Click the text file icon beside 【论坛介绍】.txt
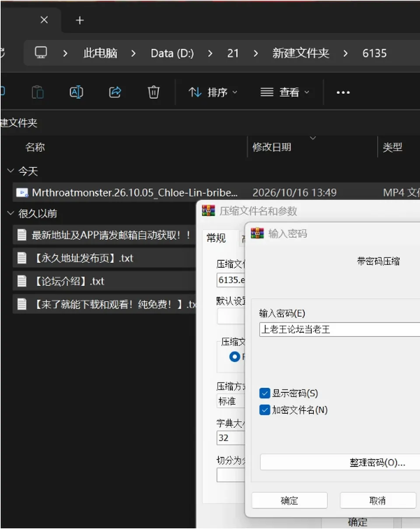This screenshot has height=529, width=420. point(22,280)
